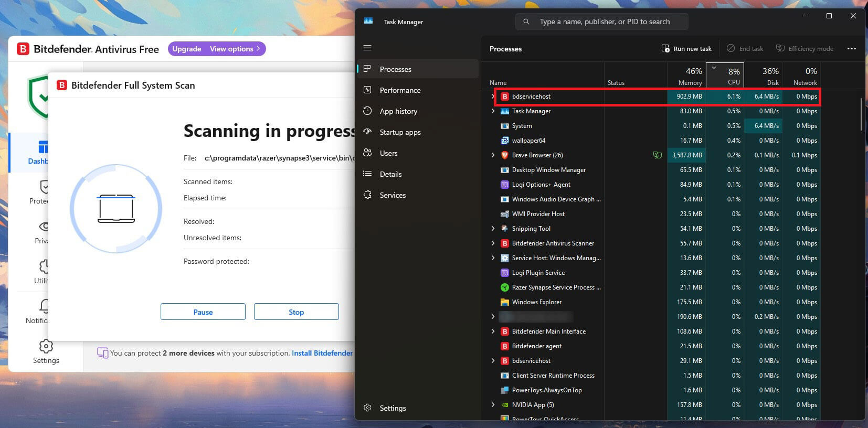868x428 pixels.
Task: Switch to the Performance page
Action: point(418,90)
